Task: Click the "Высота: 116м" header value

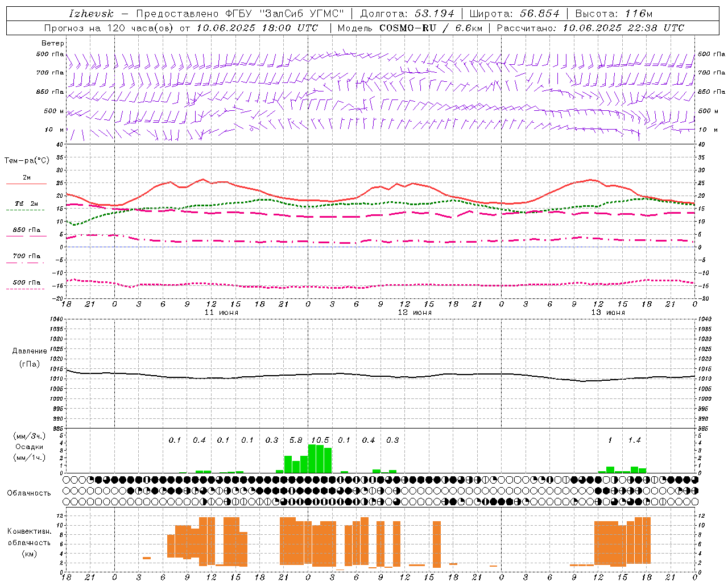Action: [x=614, y=14]
